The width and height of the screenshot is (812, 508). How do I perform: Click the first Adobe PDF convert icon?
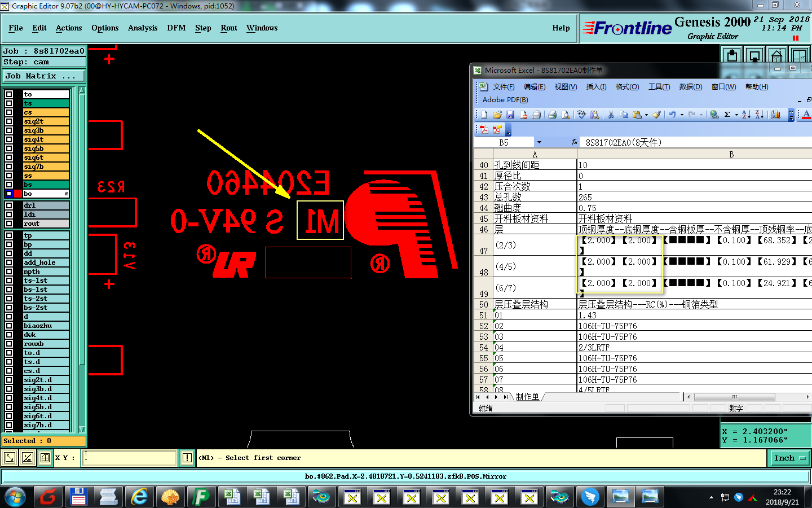(x=484, y=129)
